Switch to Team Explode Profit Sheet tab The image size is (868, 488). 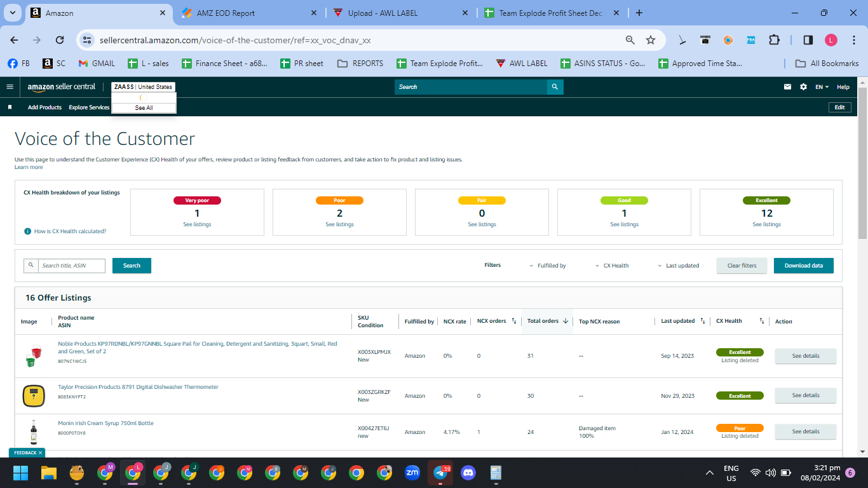tap(552, 13)
